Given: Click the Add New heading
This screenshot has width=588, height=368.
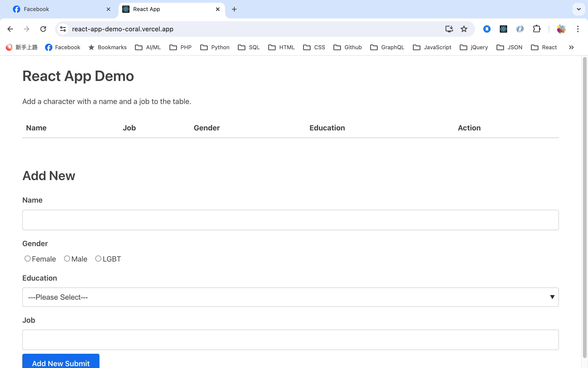Looking at the screenshot, I should point(49,175).
